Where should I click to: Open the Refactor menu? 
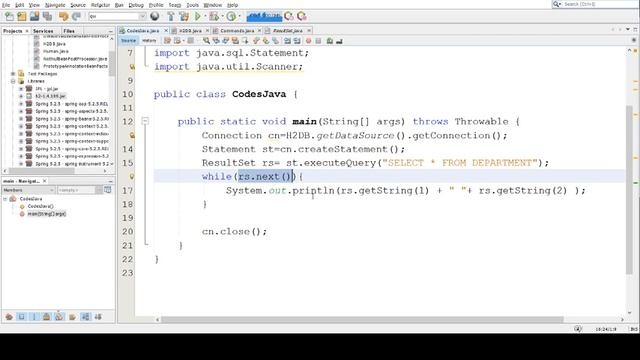click(100, 5)
